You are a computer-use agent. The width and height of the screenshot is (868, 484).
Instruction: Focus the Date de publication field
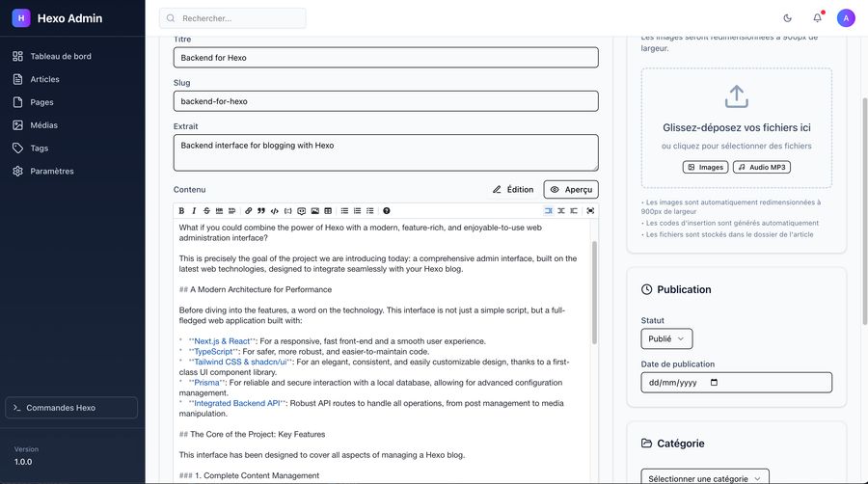(x=736, y=382)
